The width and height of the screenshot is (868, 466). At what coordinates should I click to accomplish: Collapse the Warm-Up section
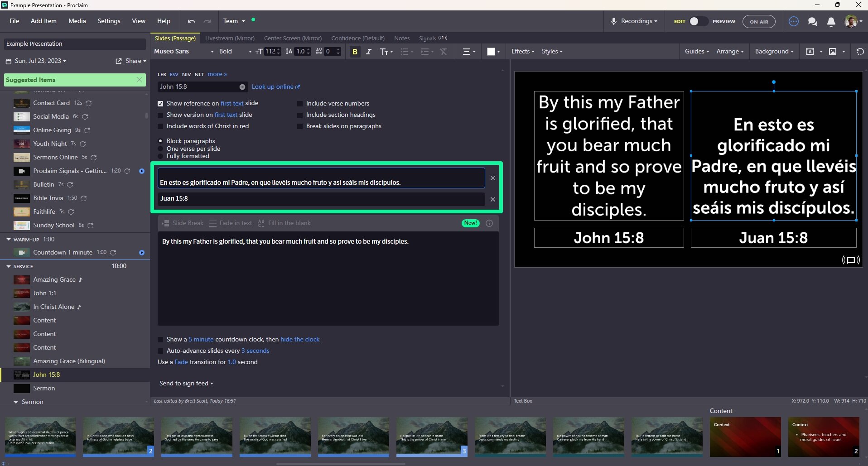tap(9, 239)
